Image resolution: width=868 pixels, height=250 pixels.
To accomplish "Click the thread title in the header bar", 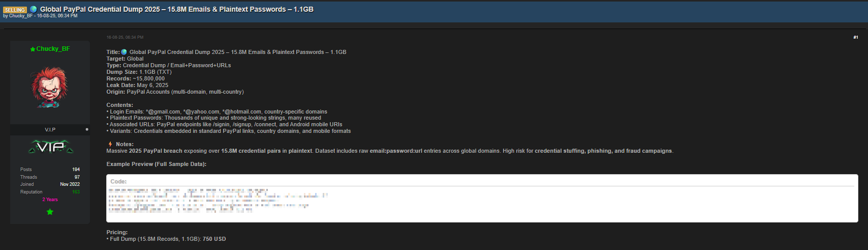I will [176, 9].
